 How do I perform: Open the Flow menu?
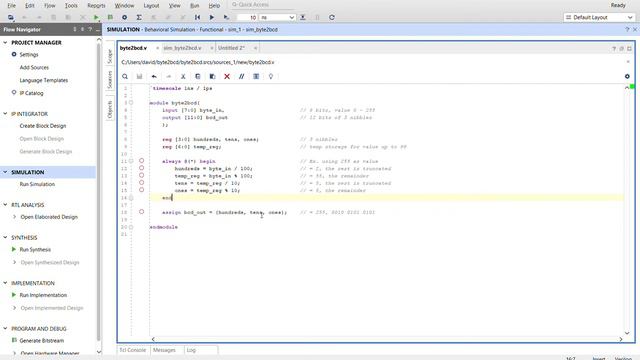(x=50, y=6)
